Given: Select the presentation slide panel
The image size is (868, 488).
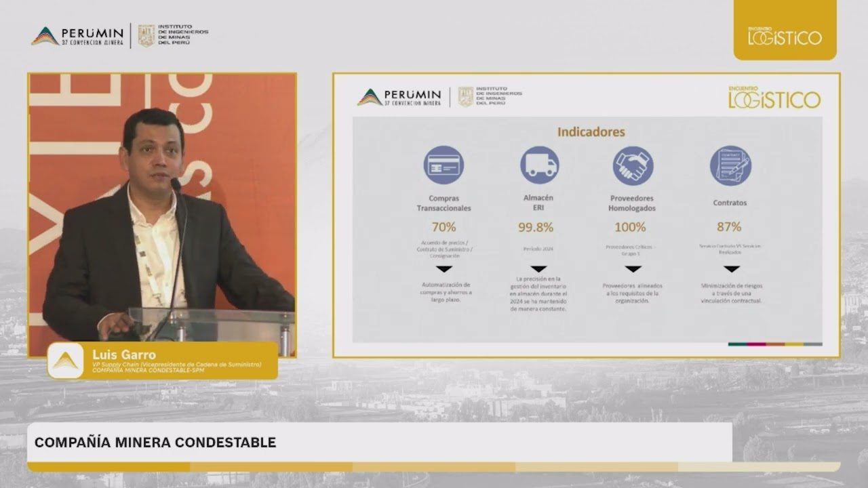Looking at the screenshot, I should (x=587, y=215).
